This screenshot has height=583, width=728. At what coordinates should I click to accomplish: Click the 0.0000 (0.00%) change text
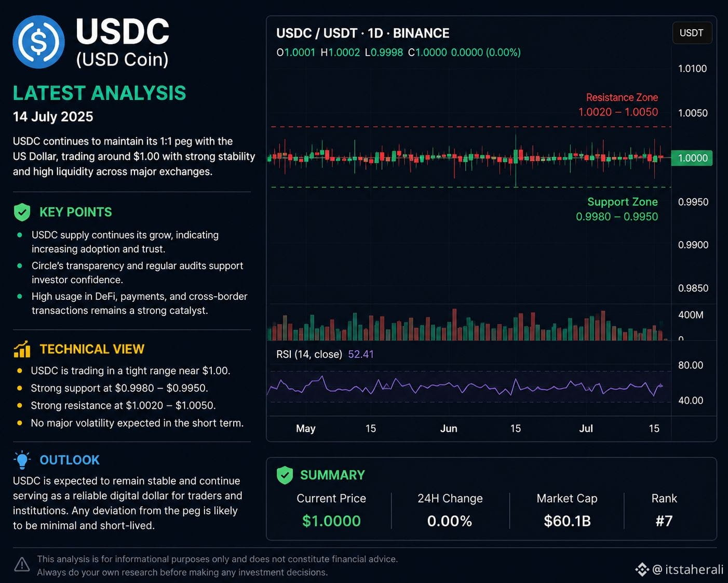(486, 52)
